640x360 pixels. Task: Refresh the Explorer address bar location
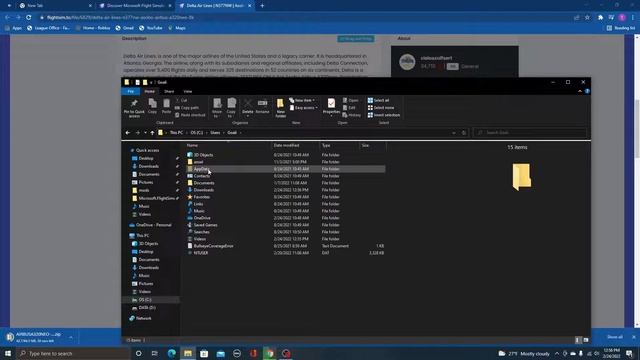[464, 133]
